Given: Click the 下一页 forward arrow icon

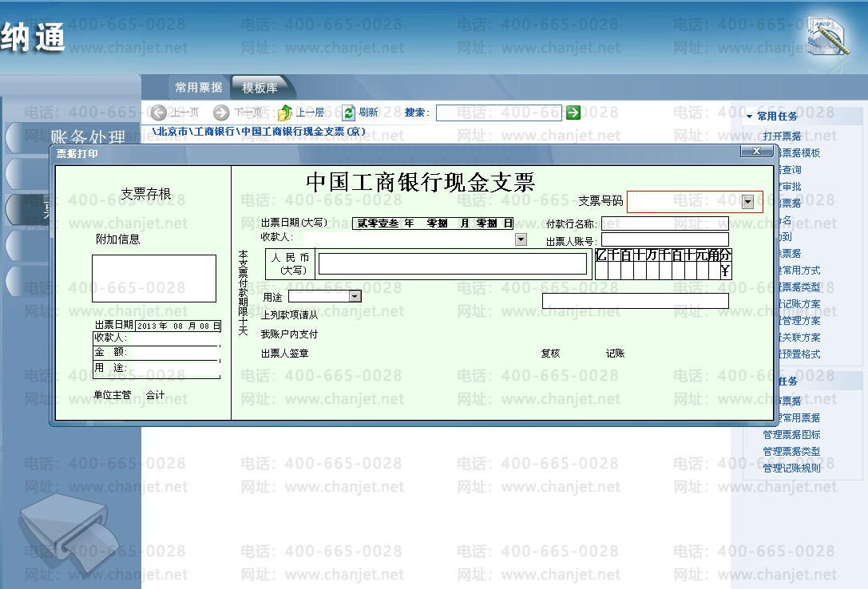Looking at the screenshot, I should (221, 113).
